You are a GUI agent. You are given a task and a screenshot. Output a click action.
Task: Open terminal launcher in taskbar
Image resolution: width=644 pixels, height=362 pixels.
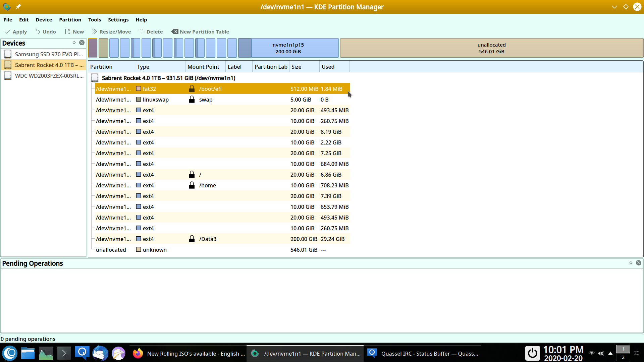click(64, 353)
